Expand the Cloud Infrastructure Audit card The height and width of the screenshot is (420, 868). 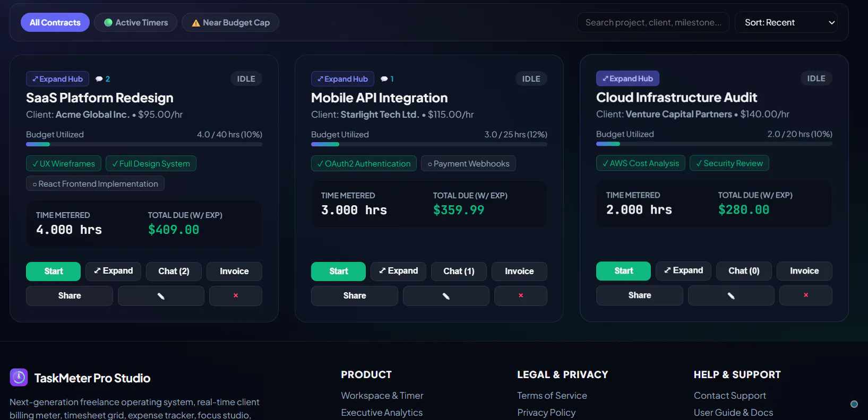point(683,270)
